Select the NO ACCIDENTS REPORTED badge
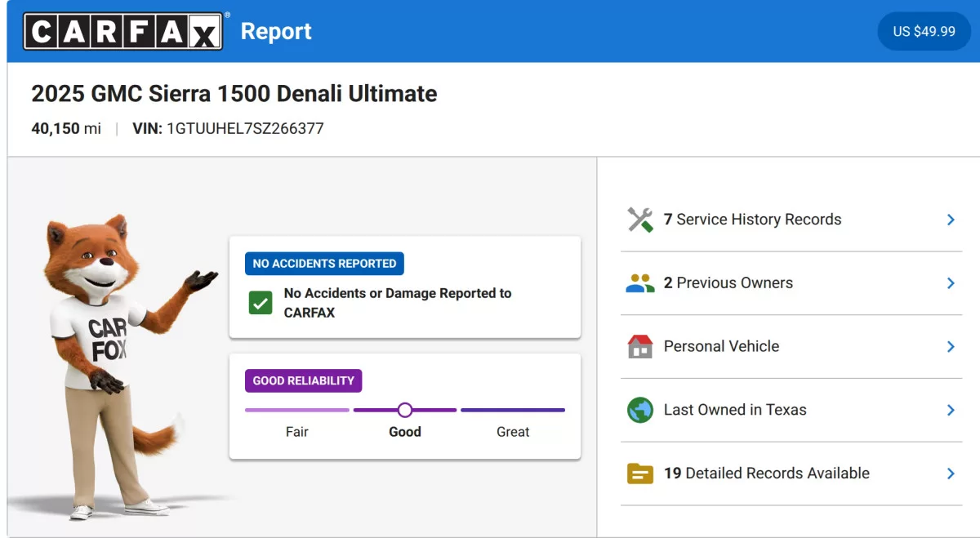This screenshot has width=980, height=538. click(x=324, y=264)
